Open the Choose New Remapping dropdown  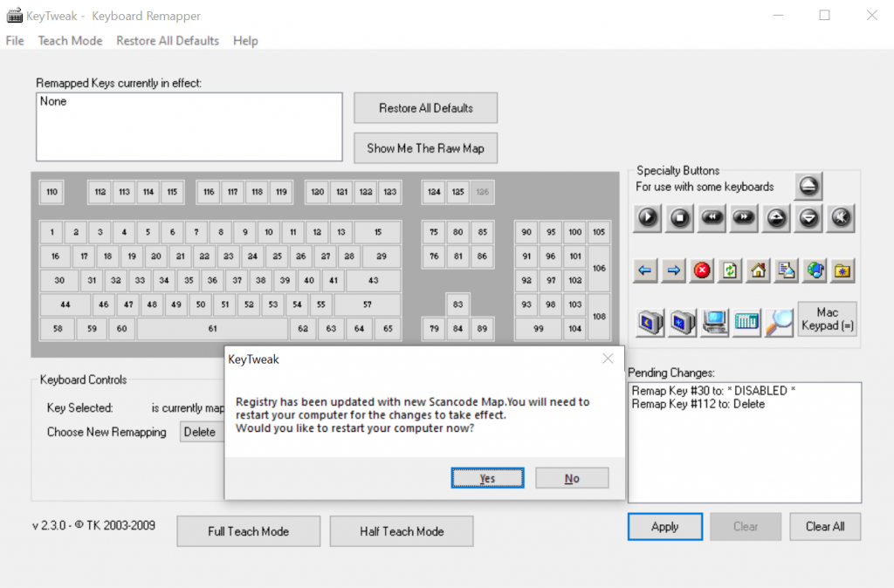tap(201, 431)
